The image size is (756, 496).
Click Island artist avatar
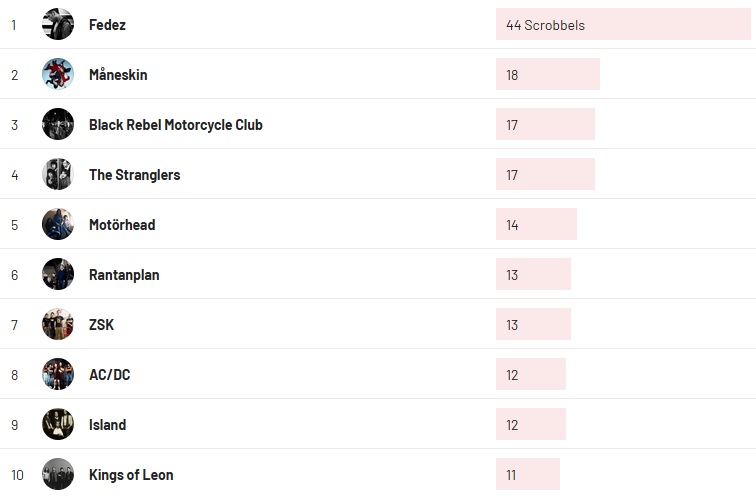click(58, 424)
